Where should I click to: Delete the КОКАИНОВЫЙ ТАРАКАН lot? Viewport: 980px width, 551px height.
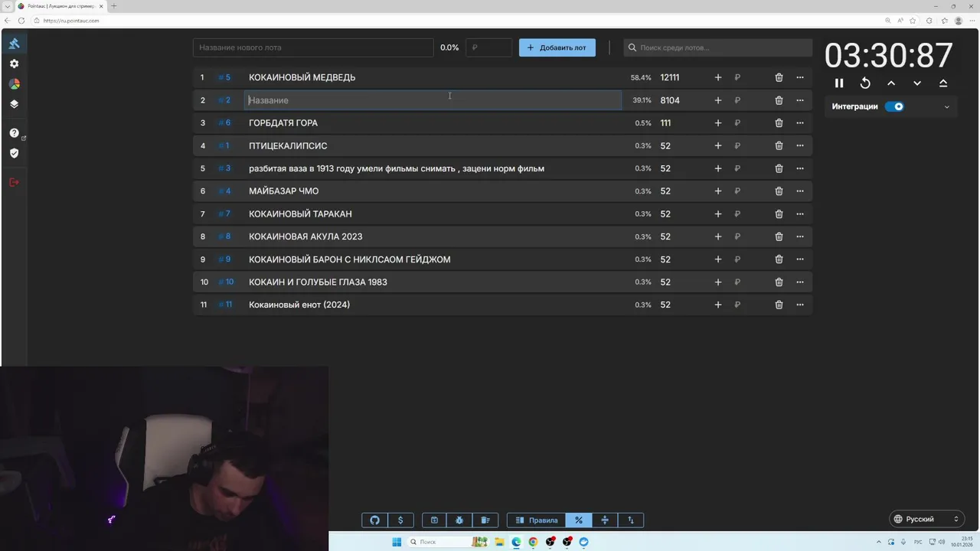coord(779,214)
